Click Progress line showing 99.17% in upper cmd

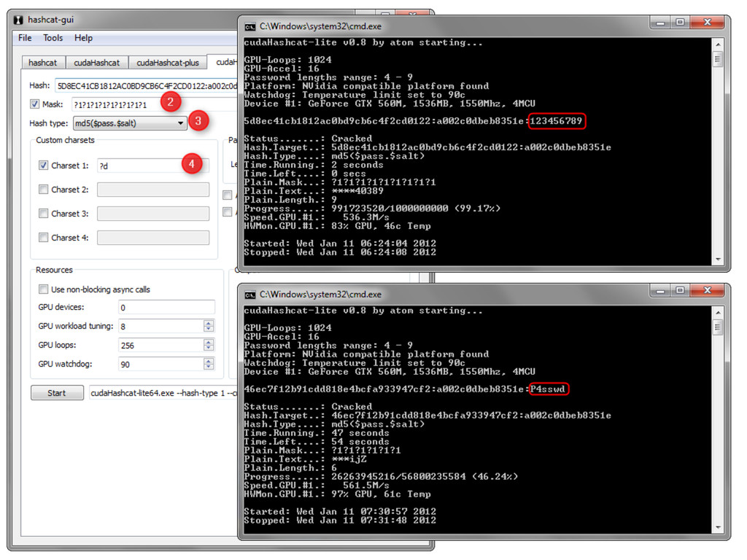click(372, 209)
